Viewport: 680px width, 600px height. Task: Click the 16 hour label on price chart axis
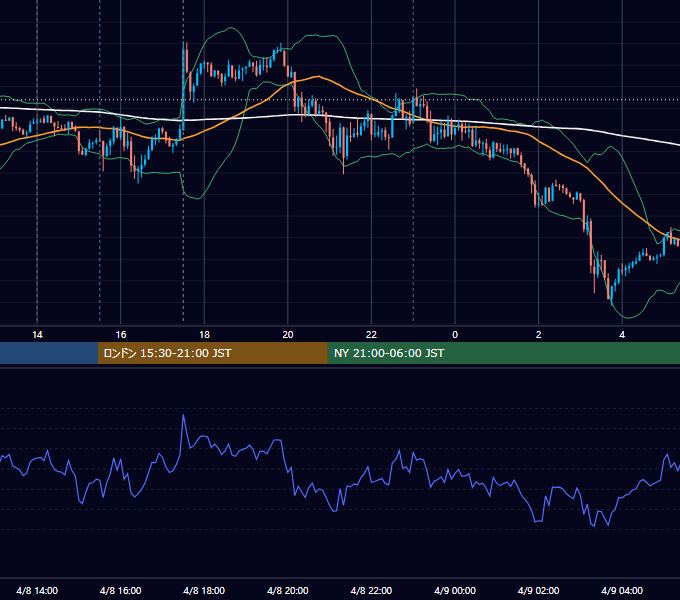pos(121,335)
